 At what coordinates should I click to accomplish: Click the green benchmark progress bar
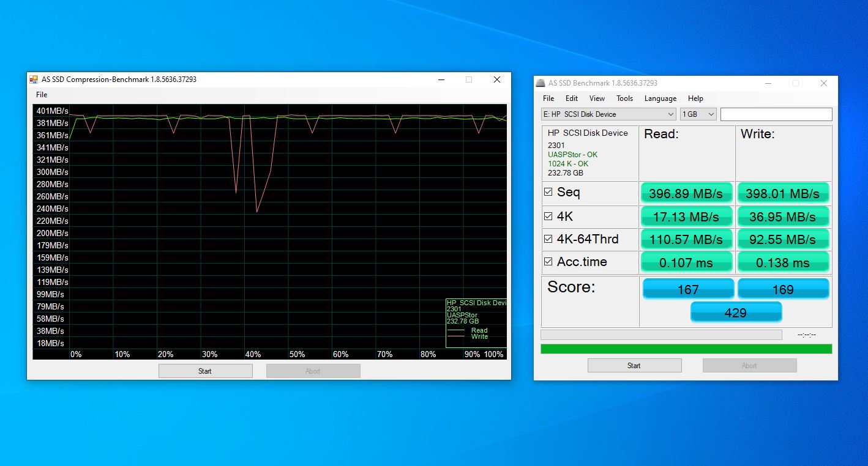point(686,349)
